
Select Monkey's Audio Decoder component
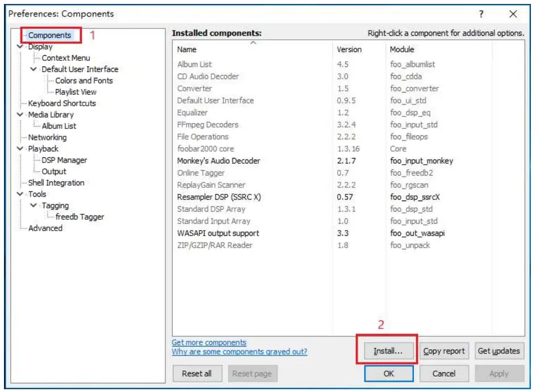[x=348, y=161]
